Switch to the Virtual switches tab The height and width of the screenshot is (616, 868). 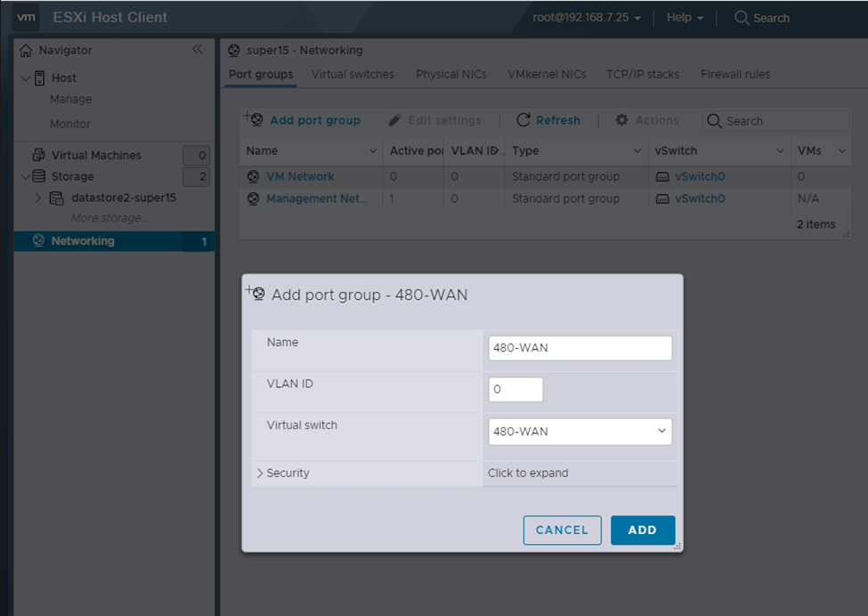(353, 74)
